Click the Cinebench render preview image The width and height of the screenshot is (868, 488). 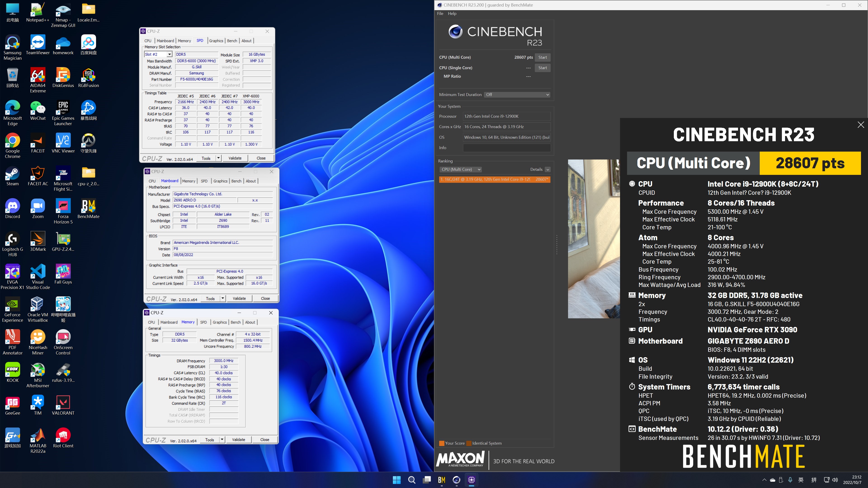[x=594, y=239]
